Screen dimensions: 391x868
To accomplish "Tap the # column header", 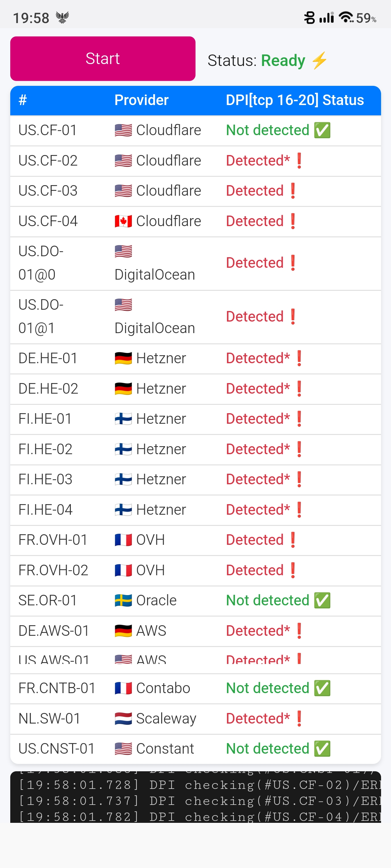I will pyautogui.click(x=22, y=100).
